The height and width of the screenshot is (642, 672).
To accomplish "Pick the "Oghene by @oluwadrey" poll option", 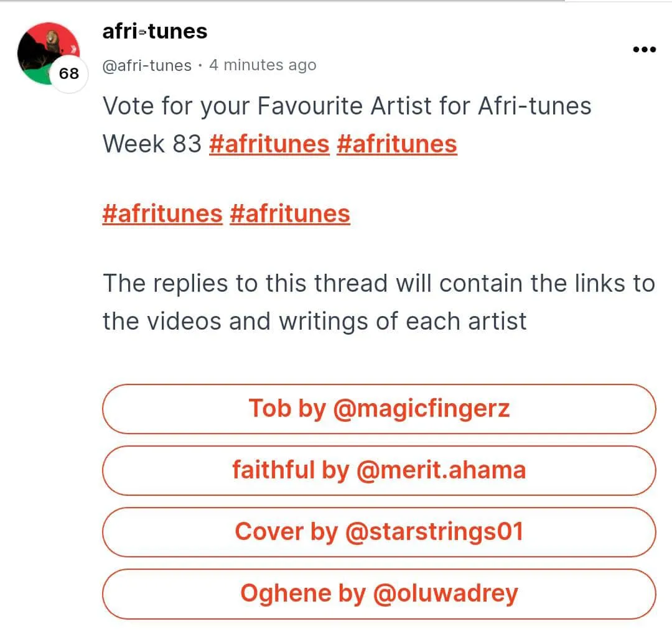I will tap(379, 593).
